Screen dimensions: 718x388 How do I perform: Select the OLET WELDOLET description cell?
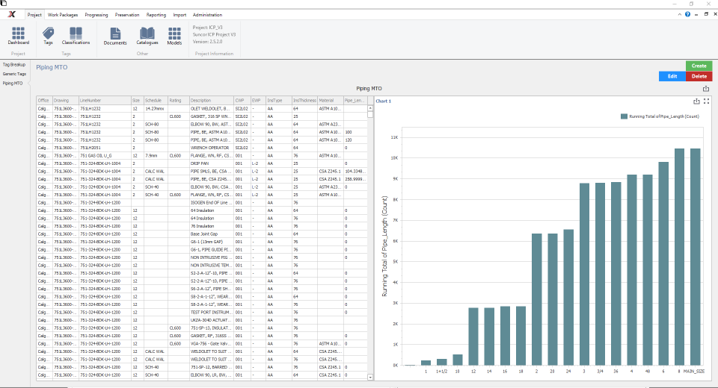tap(212, 109)
